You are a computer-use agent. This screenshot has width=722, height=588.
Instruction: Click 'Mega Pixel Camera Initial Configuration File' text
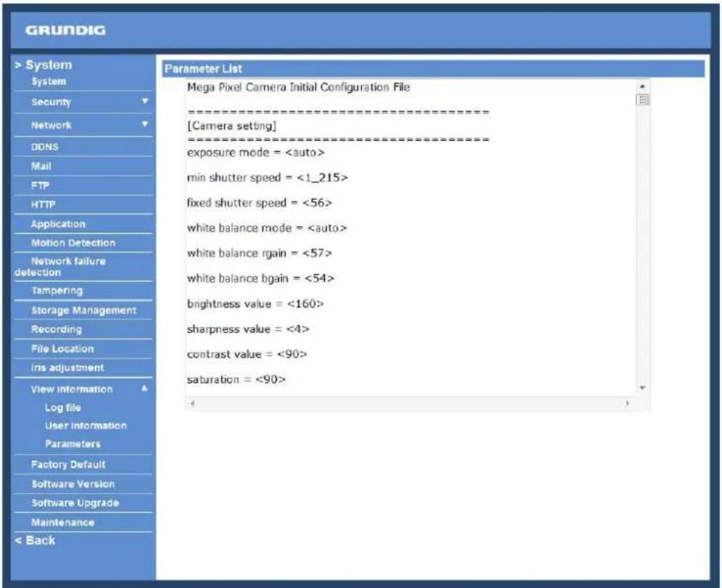click(x=298, y=87)
